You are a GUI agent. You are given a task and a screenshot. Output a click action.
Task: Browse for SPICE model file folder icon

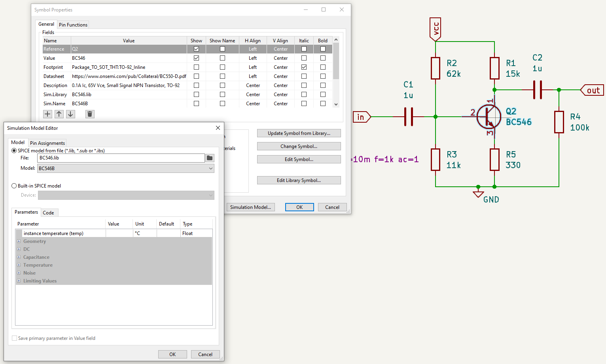[210, 158]
